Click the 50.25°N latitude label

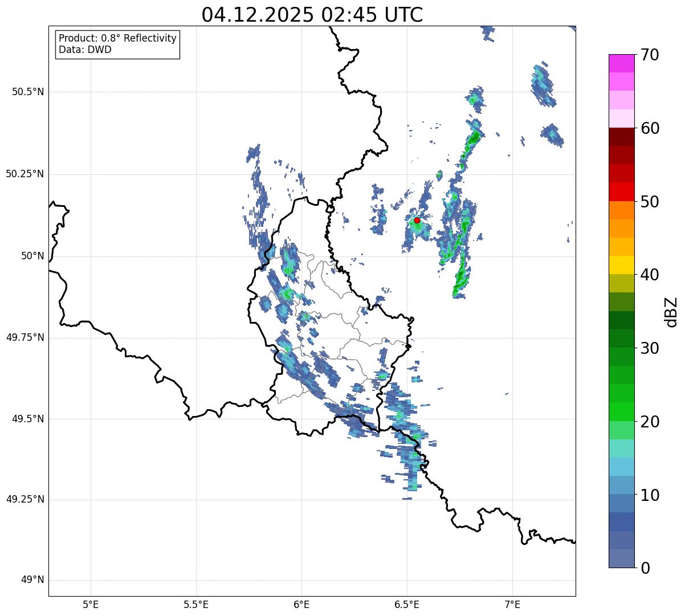click(25, 174)
